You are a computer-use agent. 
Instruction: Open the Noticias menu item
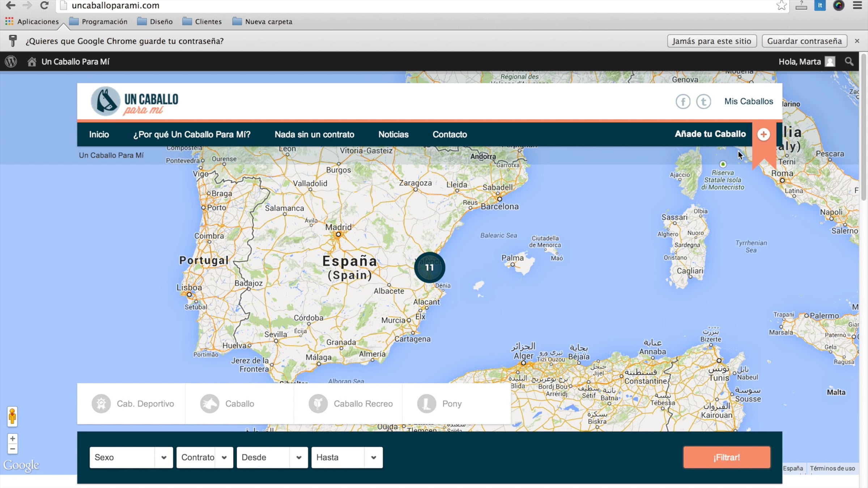pyautogui.click(x=393, y=134)
